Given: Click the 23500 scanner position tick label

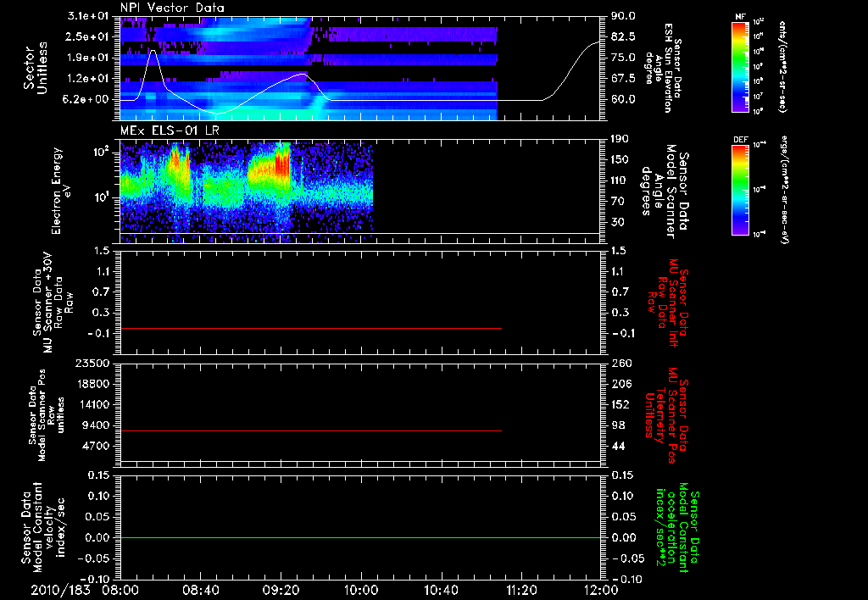Looking at the screenshot, I should (92, 363).
